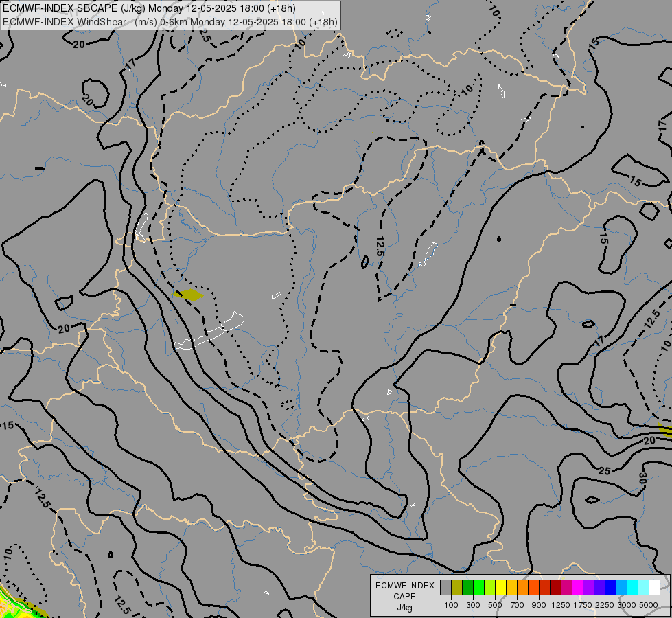Viewport: 672px width, 618px height.
Task: Pick the pure yellow legend swatch
Action: [500, 587]
